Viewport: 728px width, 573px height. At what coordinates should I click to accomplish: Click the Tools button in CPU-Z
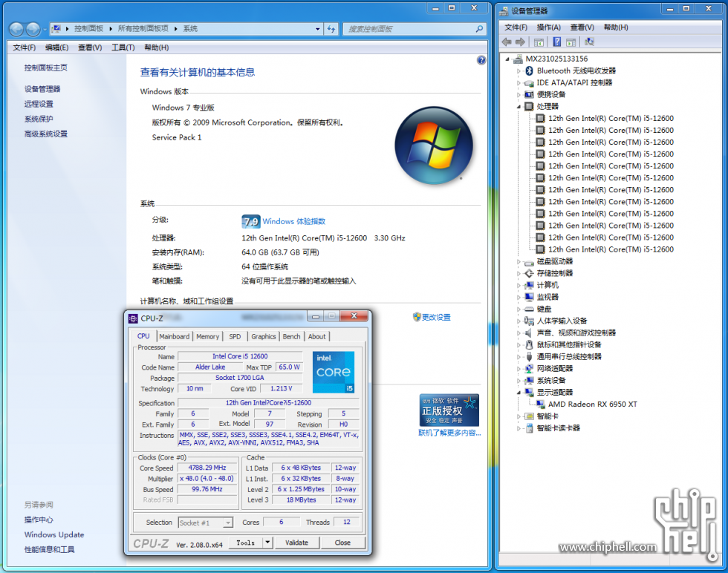point(246,543)
